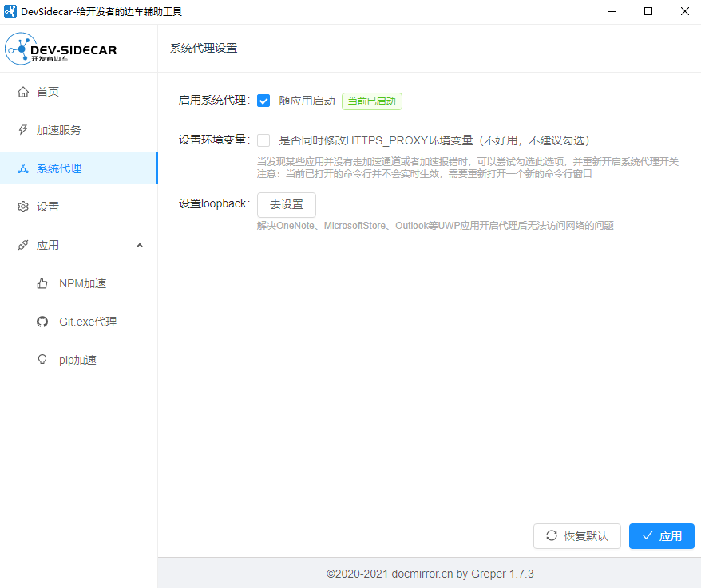Click the checkmark icon in 应用 button
Image resolution: width=701 pixels, height=588 pixels.
[647, 535]
